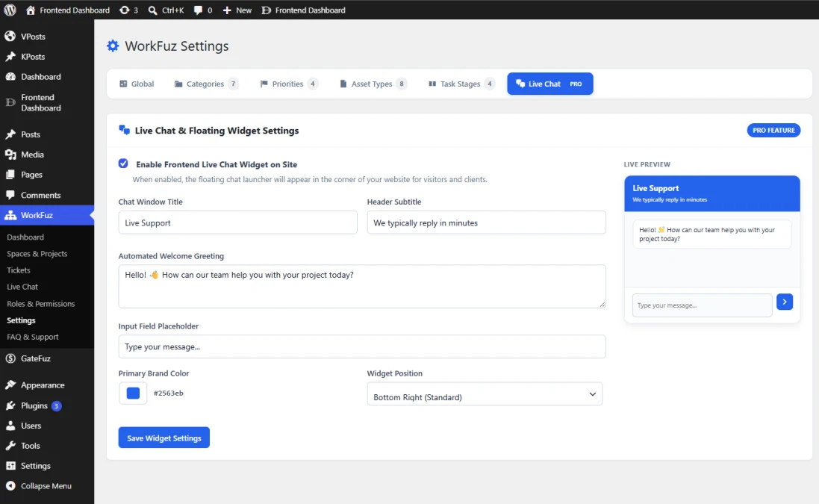This screenshot has height=504, width=819.
Task: Switch to the Global tab
Action: point(137,84)
